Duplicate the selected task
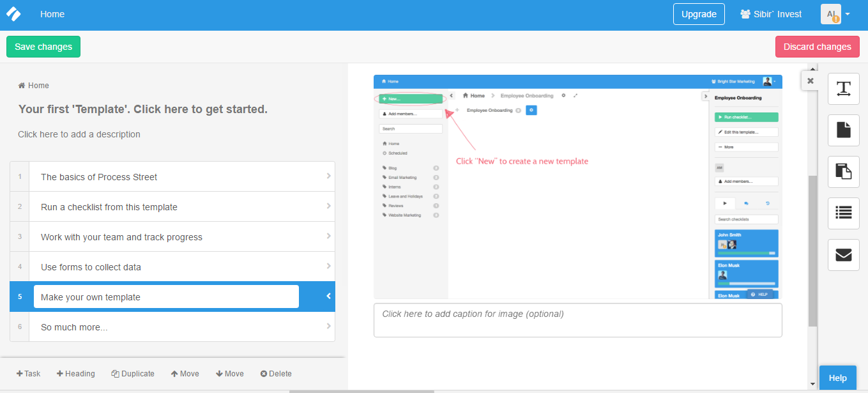The image size is (868, 393). 133,374
